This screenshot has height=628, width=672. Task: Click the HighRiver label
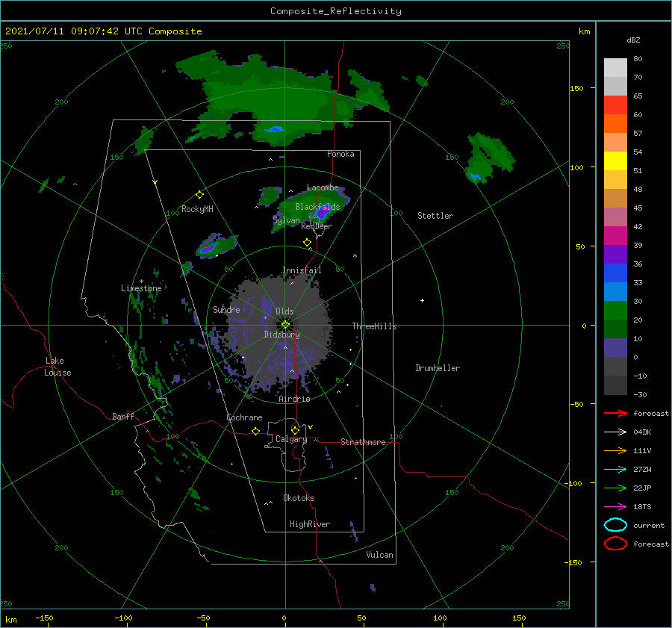310,524
